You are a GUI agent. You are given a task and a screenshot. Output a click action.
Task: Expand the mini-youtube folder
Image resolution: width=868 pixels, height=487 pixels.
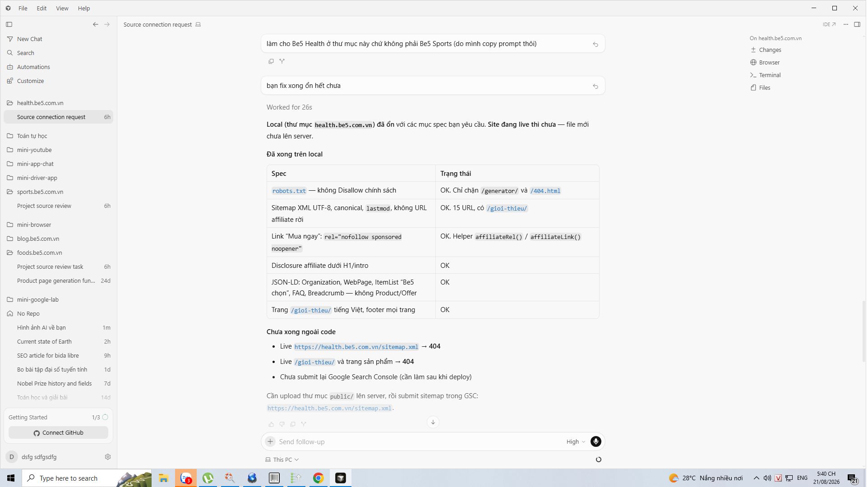[58, 150]
